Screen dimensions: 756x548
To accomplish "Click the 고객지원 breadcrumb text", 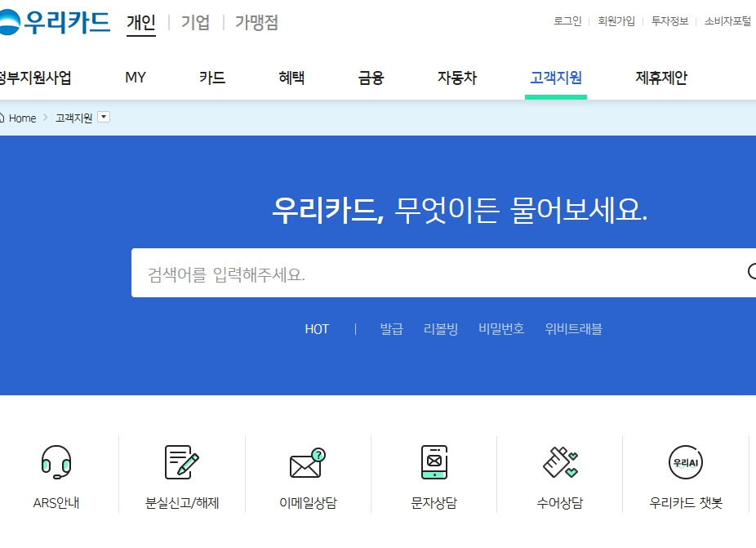I will (73, 118).
